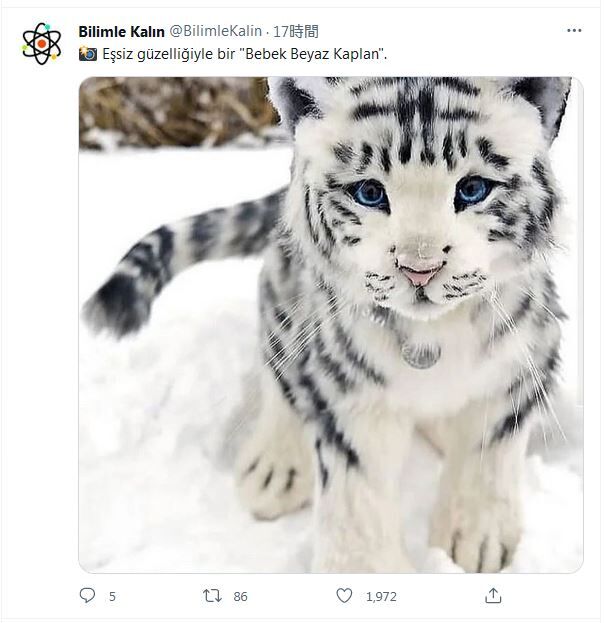The width and height of the screenshot is (606, 623).
Task: Click the "Bebek Beyaz Kaplan" quoted text
Action: pos(321,52)
